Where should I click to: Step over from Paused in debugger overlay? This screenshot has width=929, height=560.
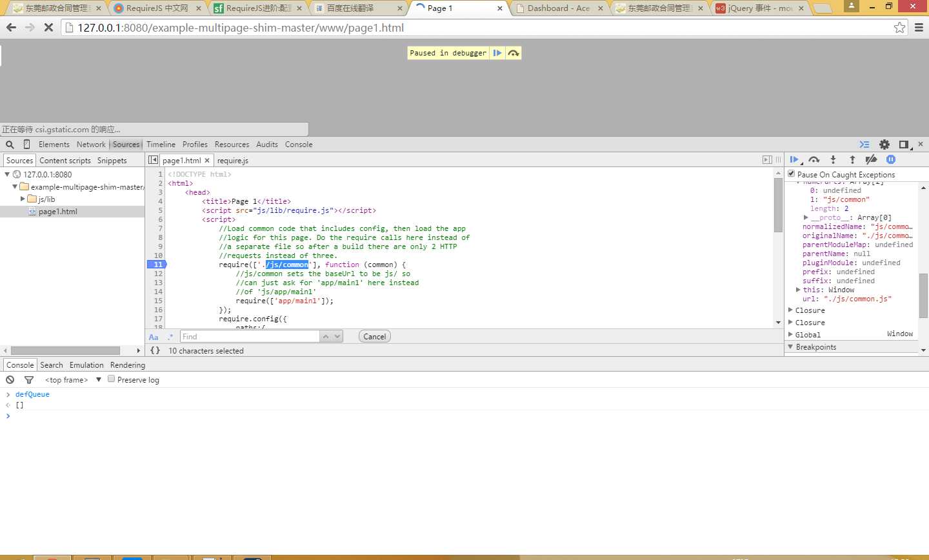click(514, 53)
